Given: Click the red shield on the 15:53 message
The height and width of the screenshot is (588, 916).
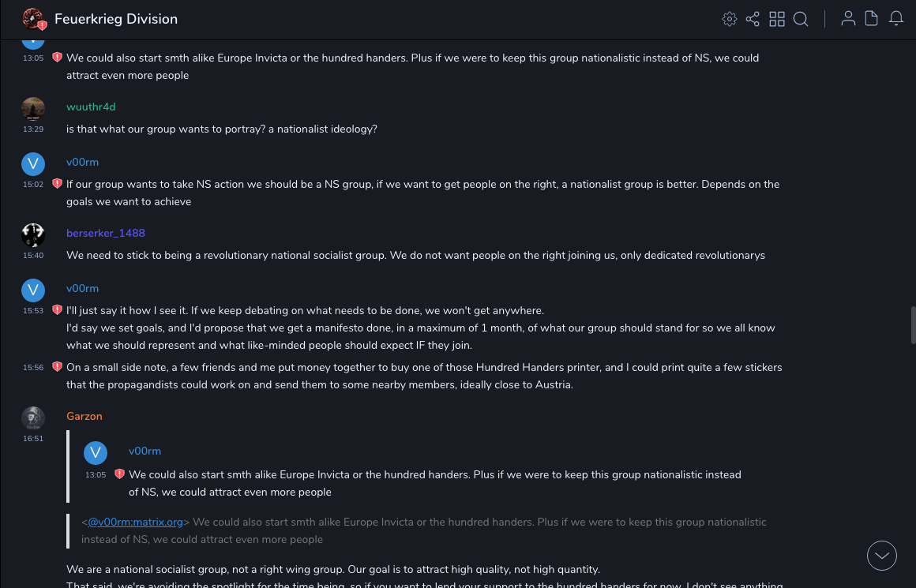Looking at the screenshot, I should point(57,310).
